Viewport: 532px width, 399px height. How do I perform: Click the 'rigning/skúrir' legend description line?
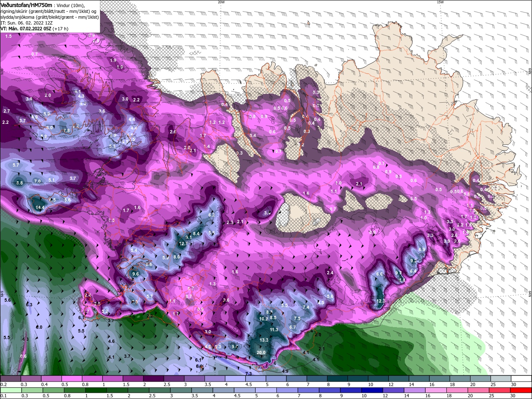point(49,11)
